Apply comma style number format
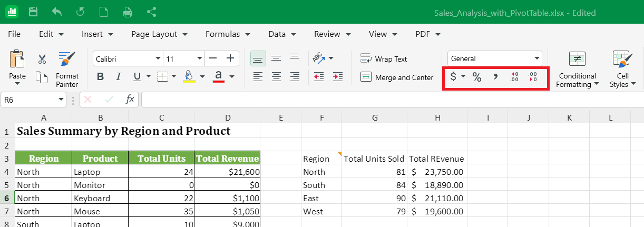Viewport: 644px width, 227px height. [x=495, y=77]
